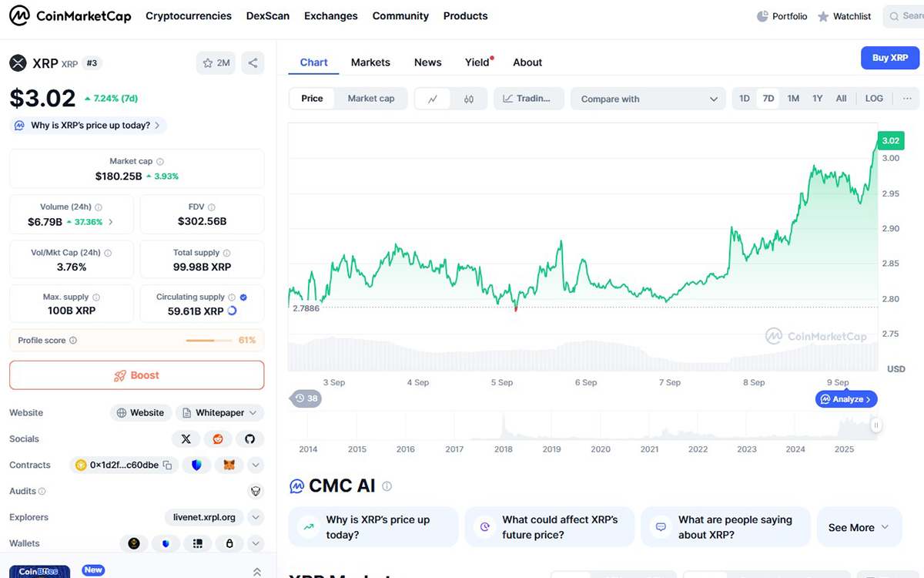Add XRP contract to MetaMask via fox icon
Viewport: 924px width, 578px height.
(229, 465)
